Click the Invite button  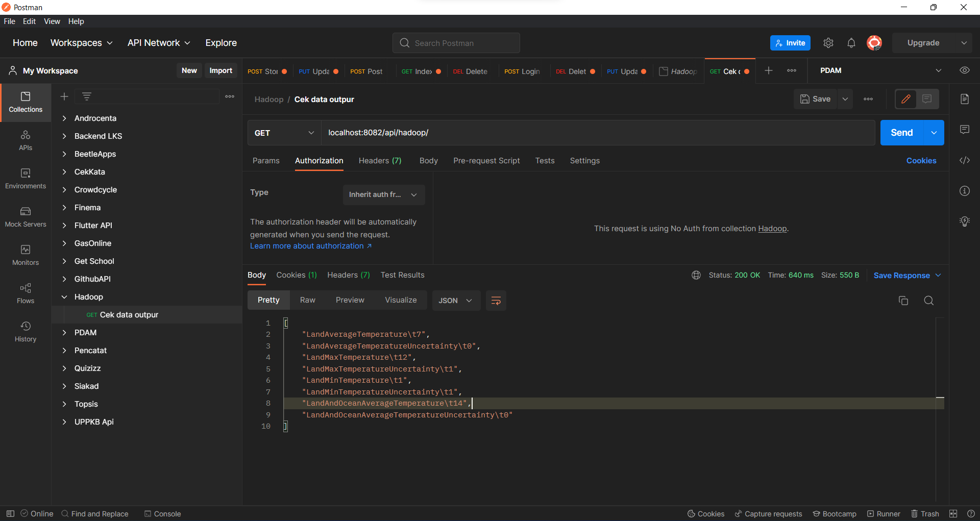pyautogui.click(x=790, y=43)
